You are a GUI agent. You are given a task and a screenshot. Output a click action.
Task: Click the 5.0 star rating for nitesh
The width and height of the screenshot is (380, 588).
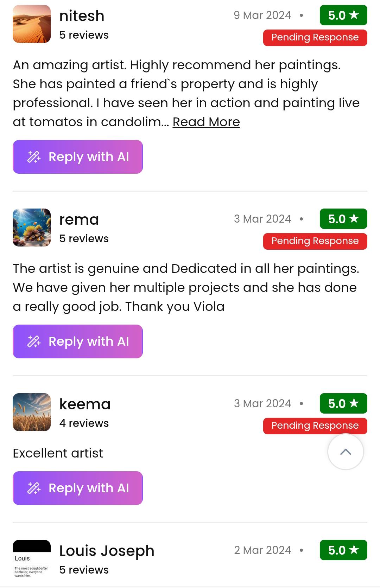pyautogui.click(x=343, y=15)
